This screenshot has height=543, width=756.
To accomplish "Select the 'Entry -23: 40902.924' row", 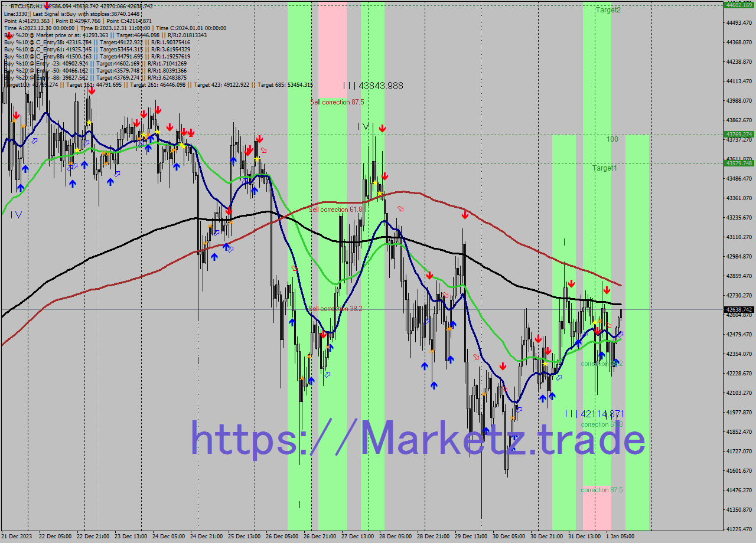I will click(95, 63).
